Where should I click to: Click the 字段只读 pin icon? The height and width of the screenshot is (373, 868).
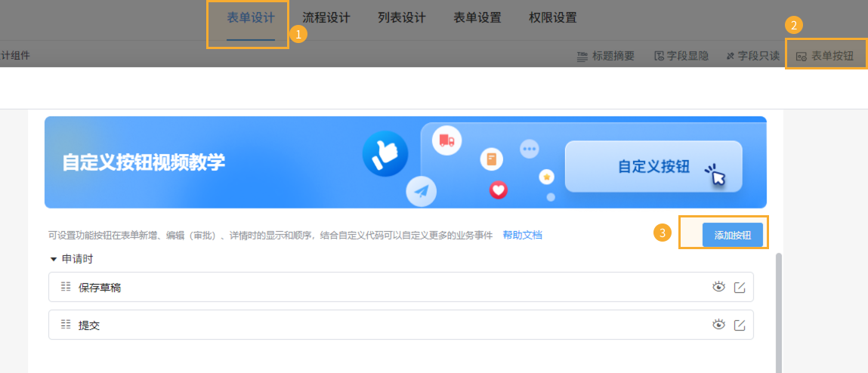click(731, 56)
